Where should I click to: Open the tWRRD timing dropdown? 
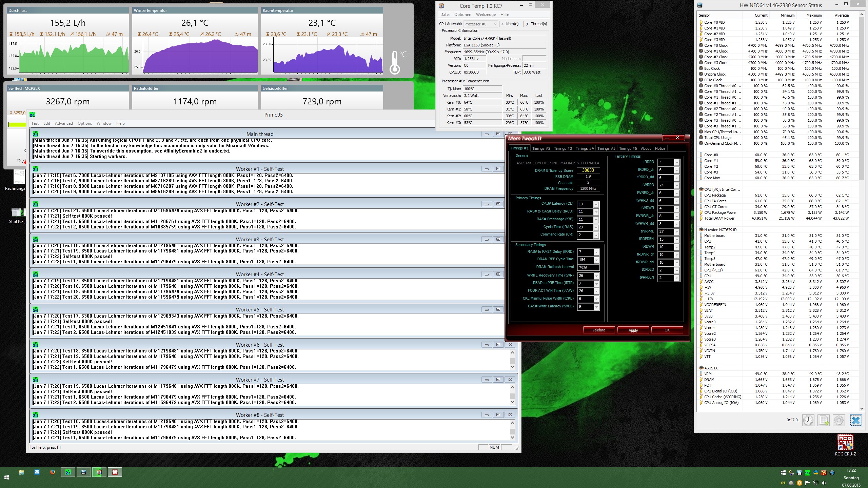click(677, 185)
